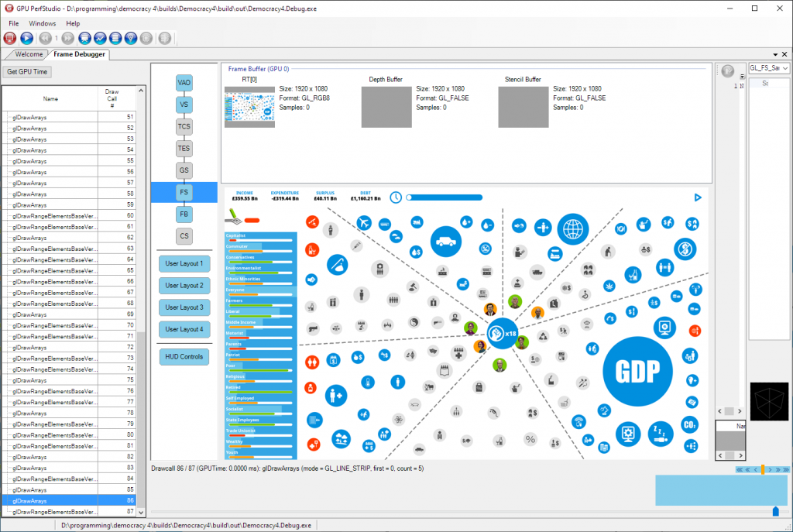Image resolution: width=793 pixels, height=532 pixels.
Task: Select the GS pipeline stage
Action: [184, 170]
